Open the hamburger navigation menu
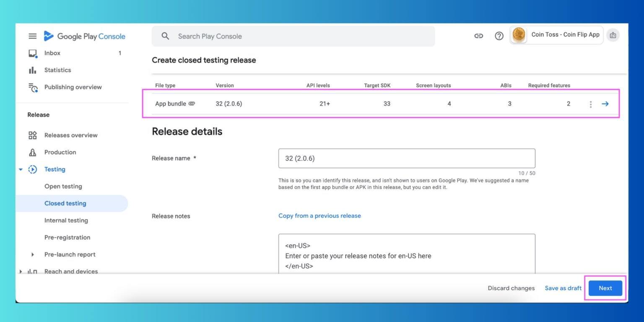The image size is (644, 322). pyautogui.click(x=32, y=36)
